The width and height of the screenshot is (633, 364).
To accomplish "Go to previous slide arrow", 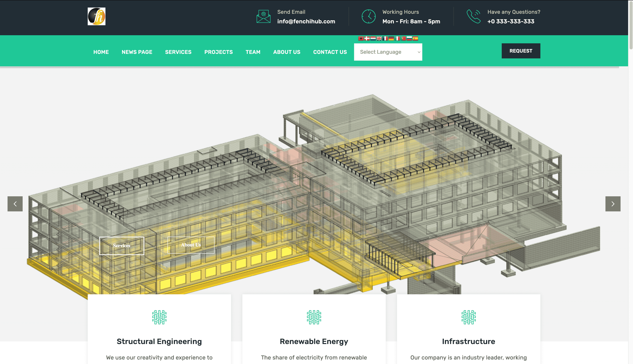I will click(15, 204).
